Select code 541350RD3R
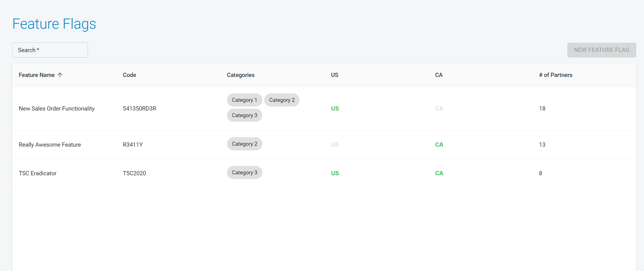644x271 pixels. pyautogui.click(x=139, y=108)
